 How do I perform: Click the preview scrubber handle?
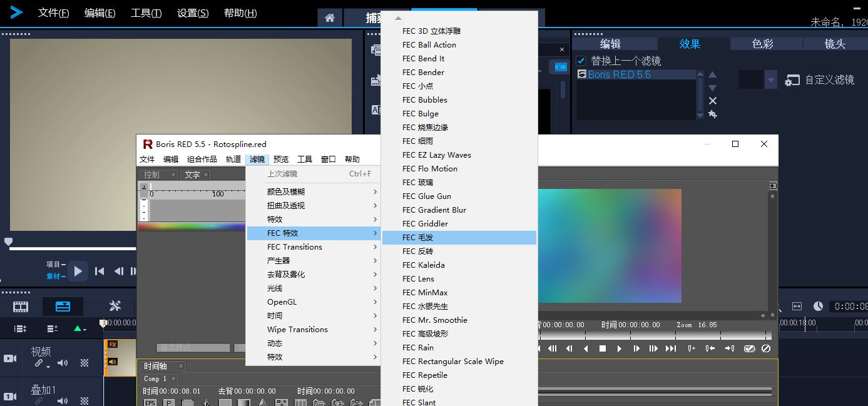(8, 241)
